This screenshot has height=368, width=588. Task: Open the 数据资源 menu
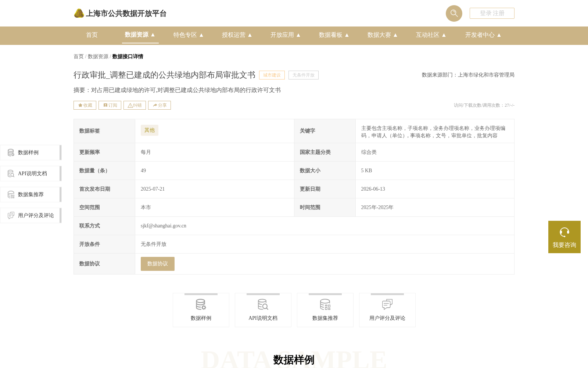pyautogui.click(x=140, y=35)
